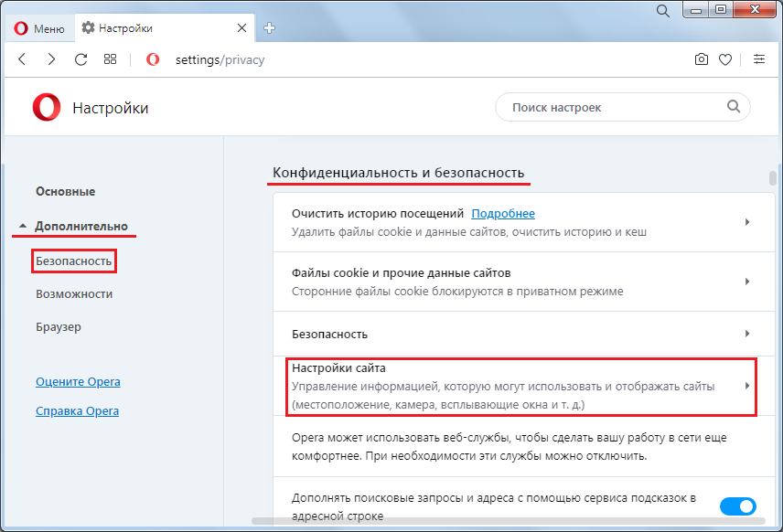Select Основные in the sidebar
Viewport: 783px width, 532px height.
coord(66,192)
